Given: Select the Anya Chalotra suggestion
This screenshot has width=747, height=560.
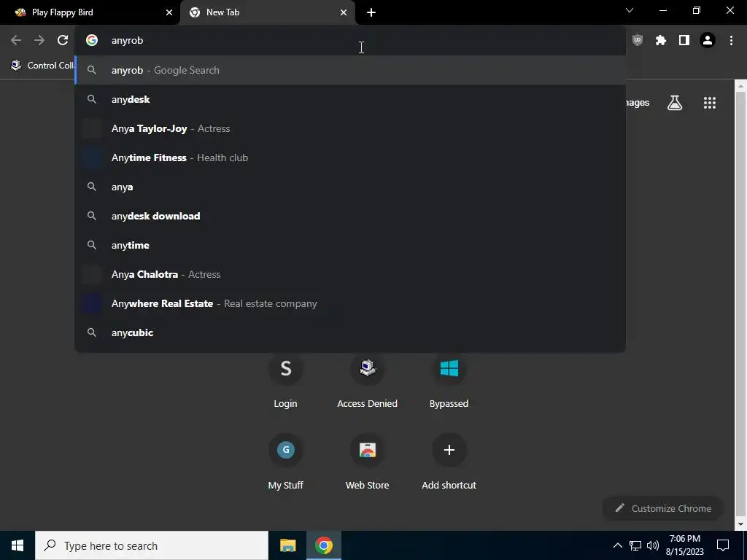Looking at the screenshot, I should tap(350, 274).
